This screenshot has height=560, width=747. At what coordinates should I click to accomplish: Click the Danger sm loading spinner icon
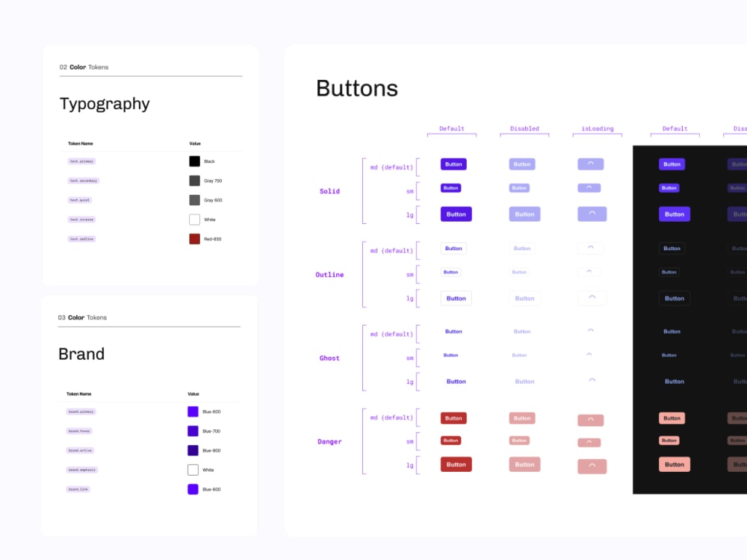tap(590, 441)
